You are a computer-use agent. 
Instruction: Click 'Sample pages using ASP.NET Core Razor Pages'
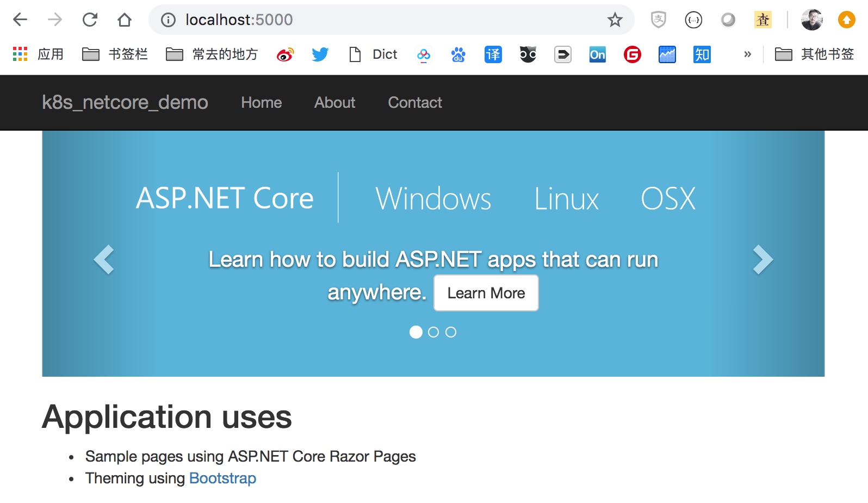251,456
